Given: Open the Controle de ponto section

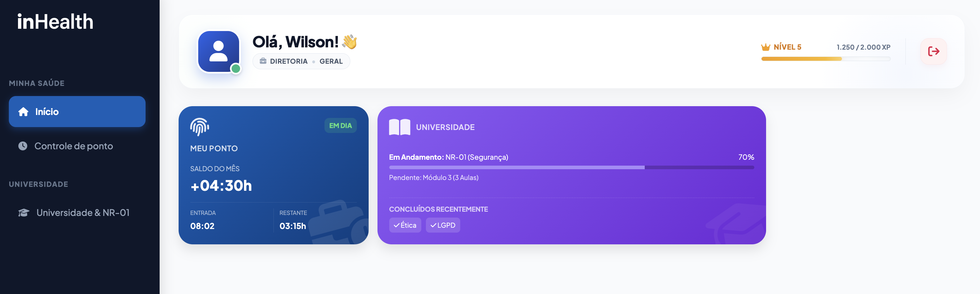Looking at the screenshot, I should 74,146.
